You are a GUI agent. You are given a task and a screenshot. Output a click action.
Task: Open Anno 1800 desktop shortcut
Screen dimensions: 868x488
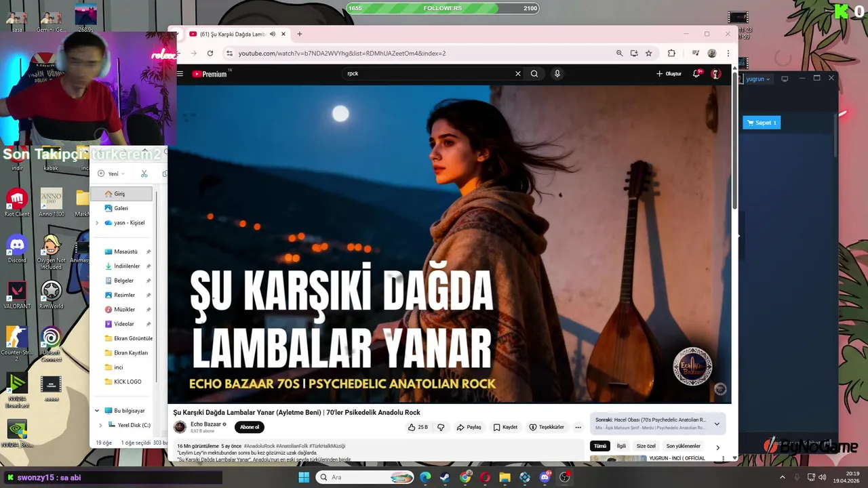(51, 203)
